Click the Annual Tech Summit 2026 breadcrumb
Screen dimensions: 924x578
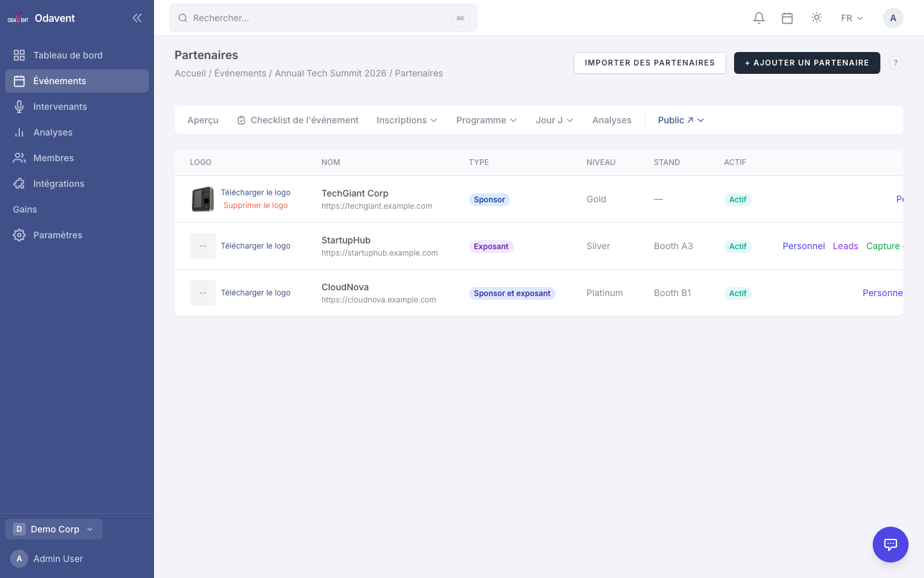point(330,73)
